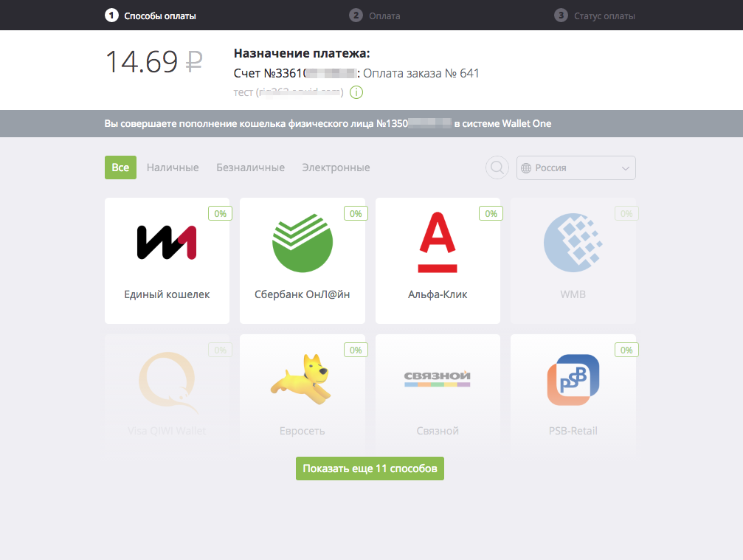Pick the Связной payment logo
Image resolution: width=743 pixels, height=560 pixels.
click(x=438, y=378)
